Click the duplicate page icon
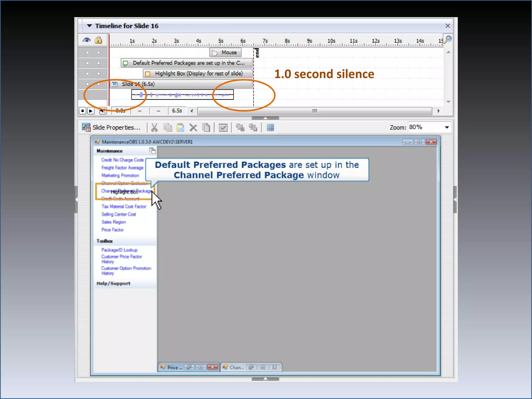The image size is (532, 399). point(206,128)
